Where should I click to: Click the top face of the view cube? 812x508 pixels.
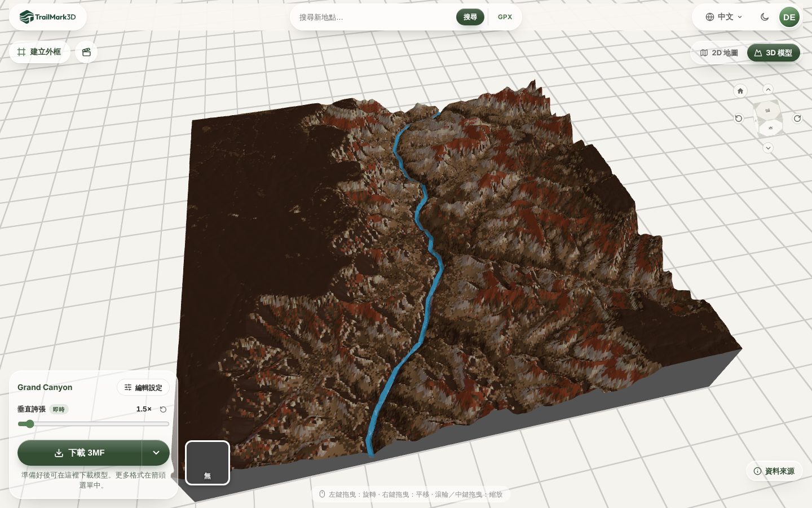pyautogui.click(x=767, y=110)
